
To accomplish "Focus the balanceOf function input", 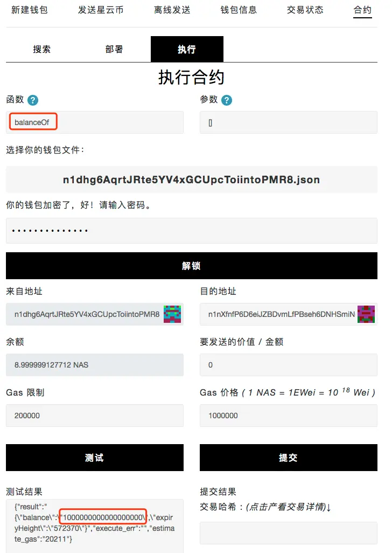I will pyautogui.click(x=95, y=122).
